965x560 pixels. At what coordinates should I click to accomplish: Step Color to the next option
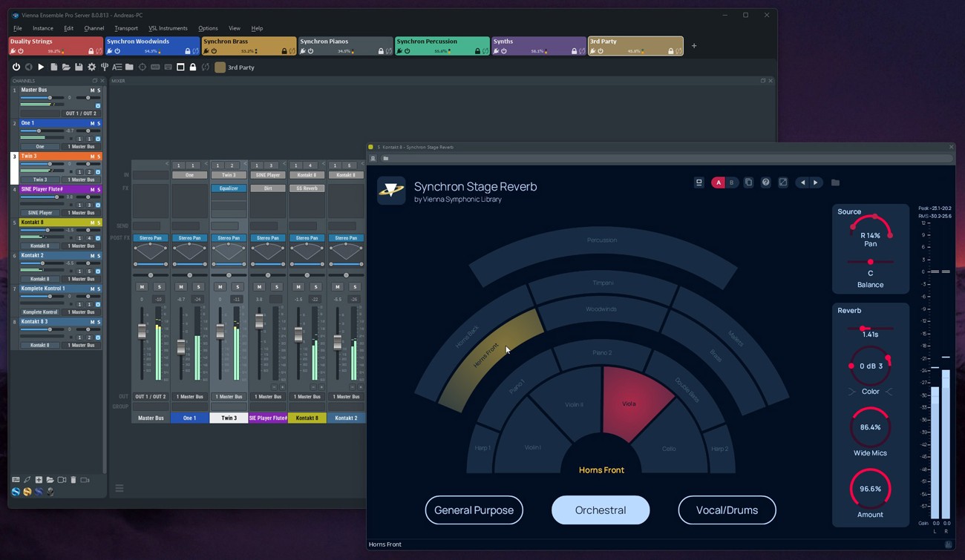(889, 392)
